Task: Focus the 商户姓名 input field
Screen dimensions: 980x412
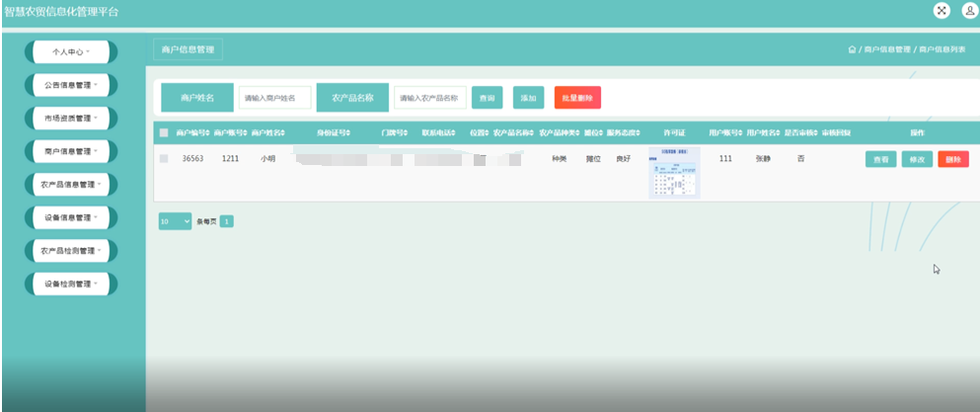Action: [275, 98]
